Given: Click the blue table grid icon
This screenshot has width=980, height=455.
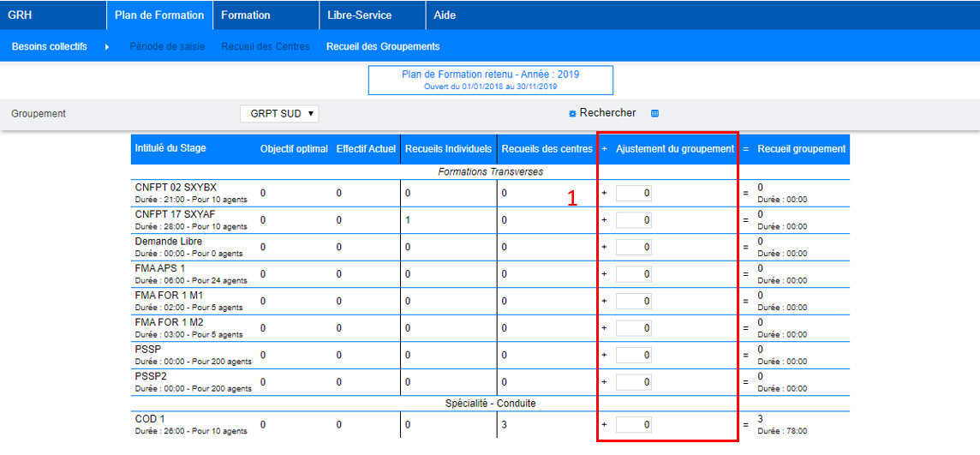Looking at the screenshot, I should coord(655,113).
